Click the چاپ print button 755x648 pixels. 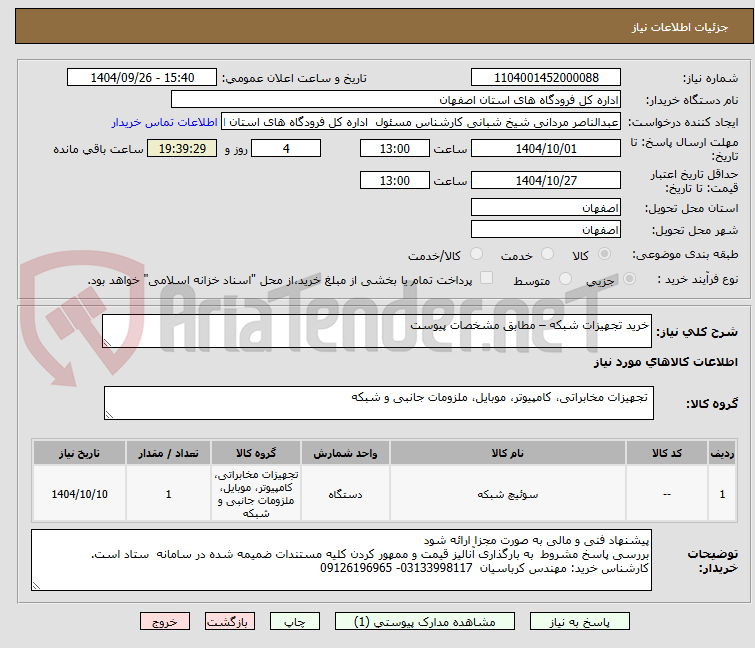[x=295, y=622]
